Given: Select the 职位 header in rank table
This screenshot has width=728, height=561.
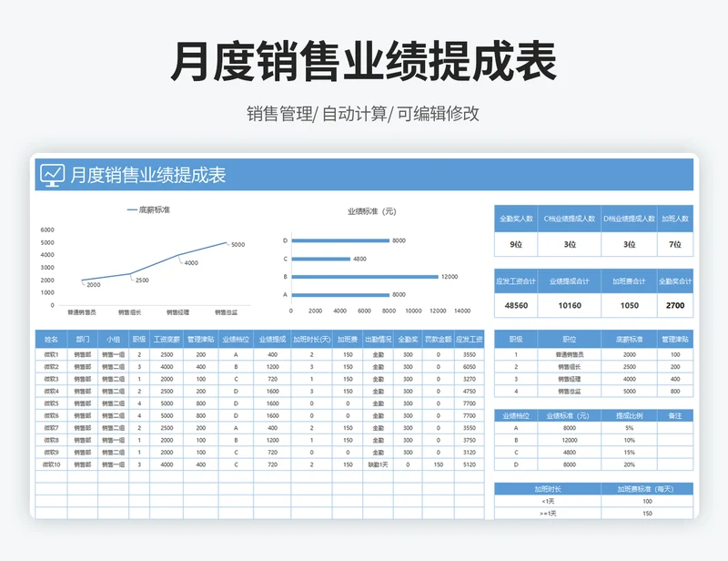Looking at the screenshot, I should (570, 340).
